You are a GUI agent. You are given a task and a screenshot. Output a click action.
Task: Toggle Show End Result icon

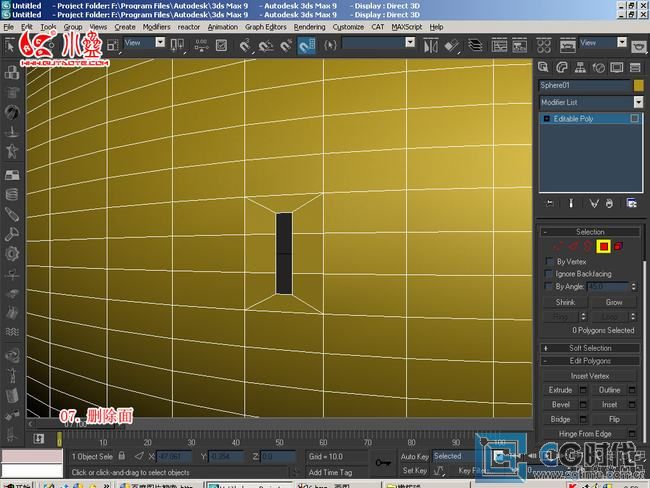(571, 203)
